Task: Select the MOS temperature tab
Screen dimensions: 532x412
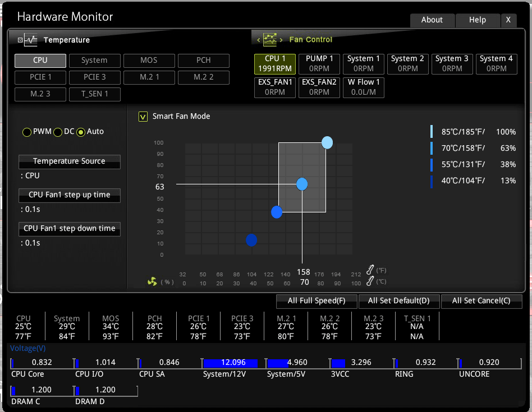Action: click(x=149, y=61)
